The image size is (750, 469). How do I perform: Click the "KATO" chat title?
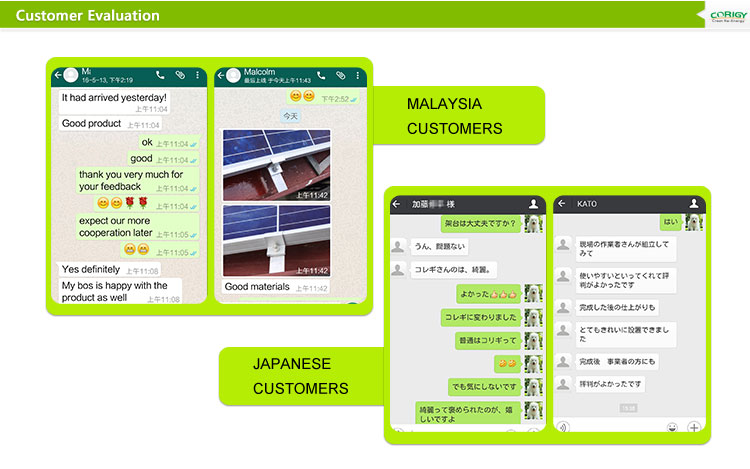click(x=586, y=204)
